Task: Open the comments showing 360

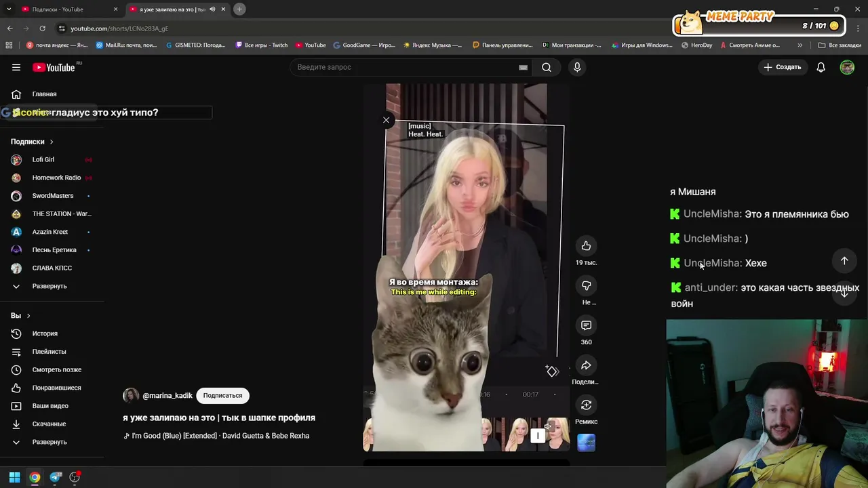Action: coord(586,325)
